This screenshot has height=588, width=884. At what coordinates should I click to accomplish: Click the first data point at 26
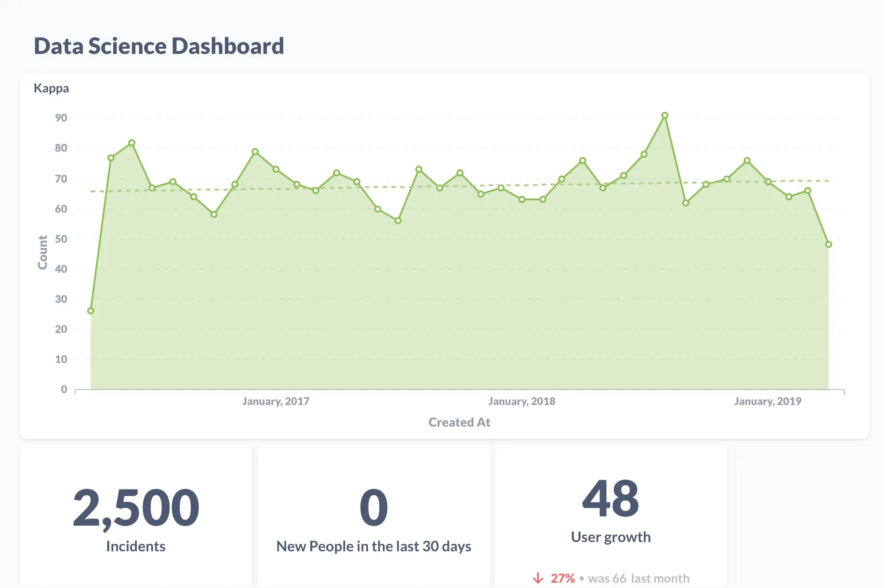(91, 311)
